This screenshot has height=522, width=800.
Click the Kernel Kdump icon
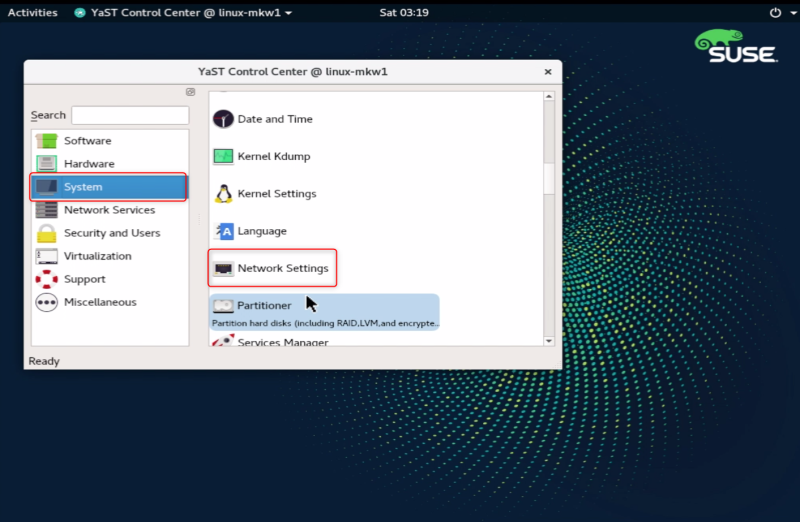(223, 156)
